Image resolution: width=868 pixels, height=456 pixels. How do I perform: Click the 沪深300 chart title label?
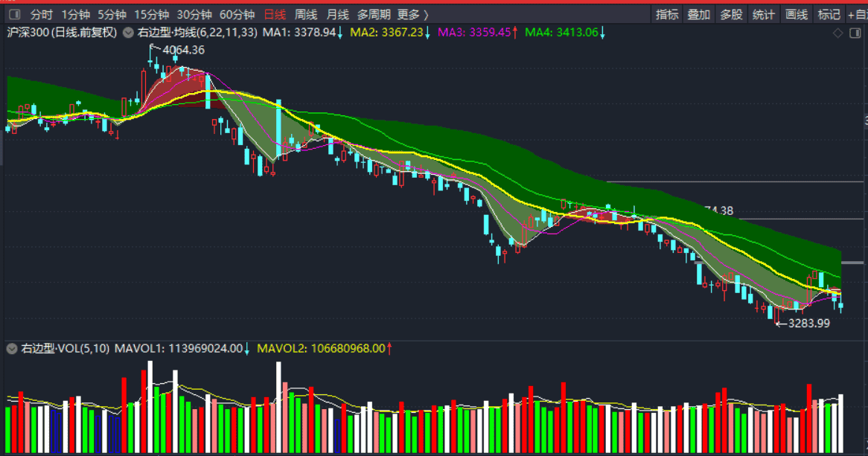[x=62, y=33]
